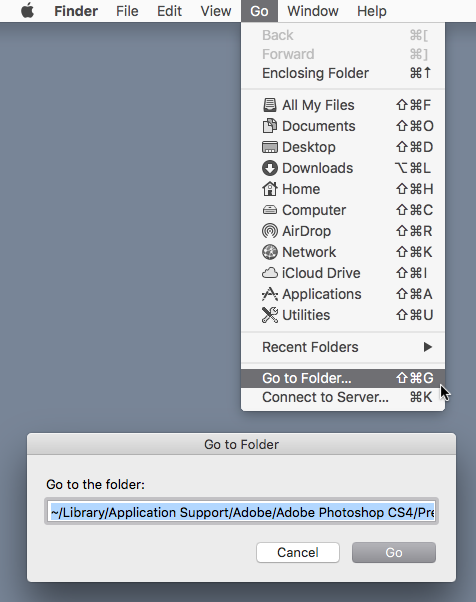Choose Go to Folder… menu item
Screen dimensions: 476x602
[x=343, y=378]
